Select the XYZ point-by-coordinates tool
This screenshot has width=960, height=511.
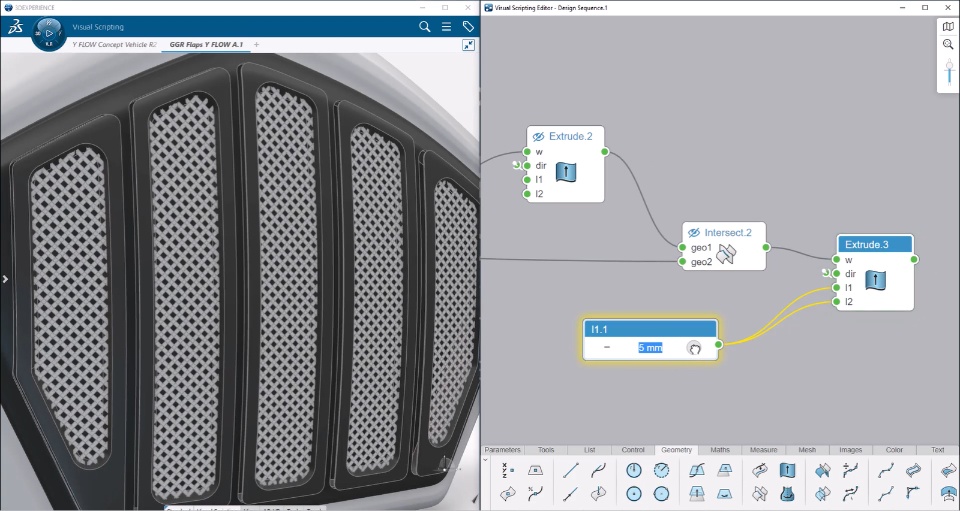[508, 470]
